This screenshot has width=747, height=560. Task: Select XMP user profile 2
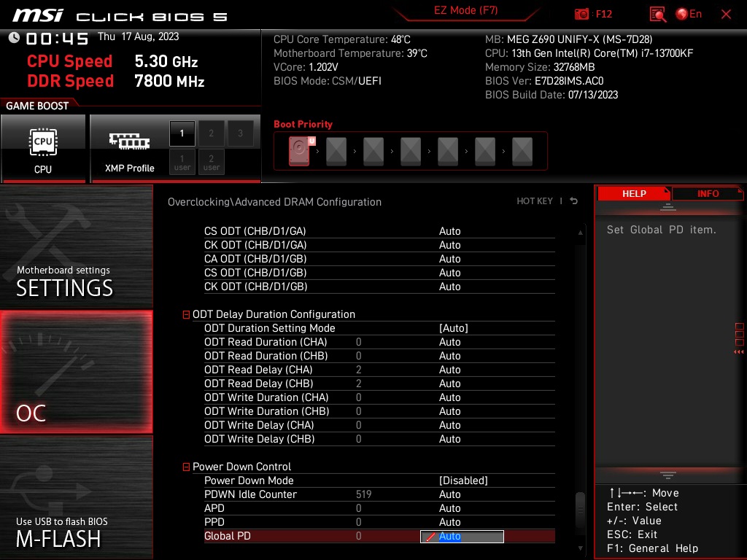tap(211, 162)
